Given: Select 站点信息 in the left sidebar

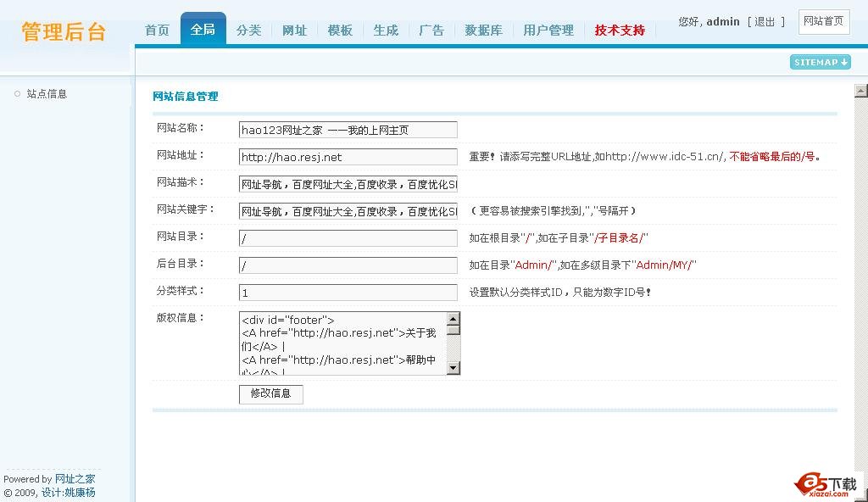Looking at the screenshot, I should (47, 94).
